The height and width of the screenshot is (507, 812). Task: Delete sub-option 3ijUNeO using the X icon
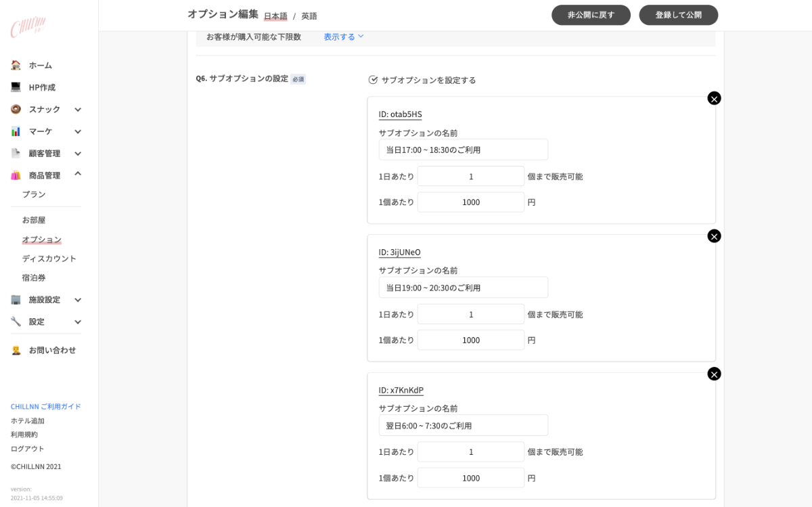(714, 236)
